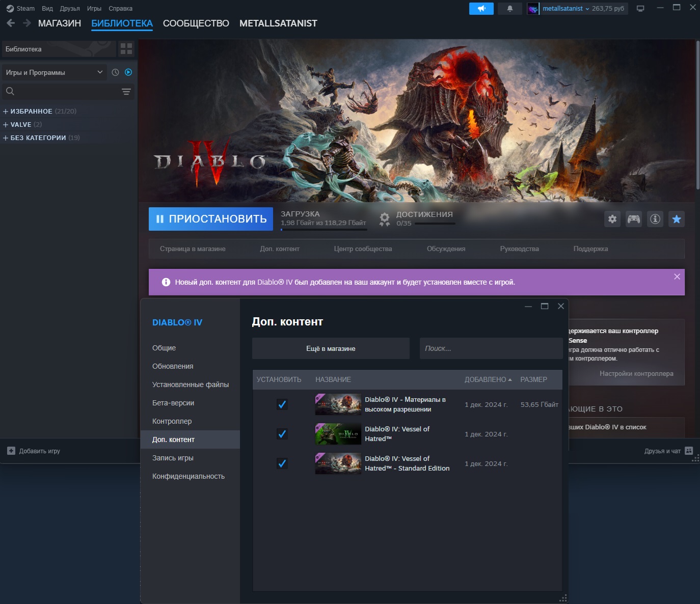
Task: Expand the ИЗБРАННОЕ category
Action: coord(6,112)
